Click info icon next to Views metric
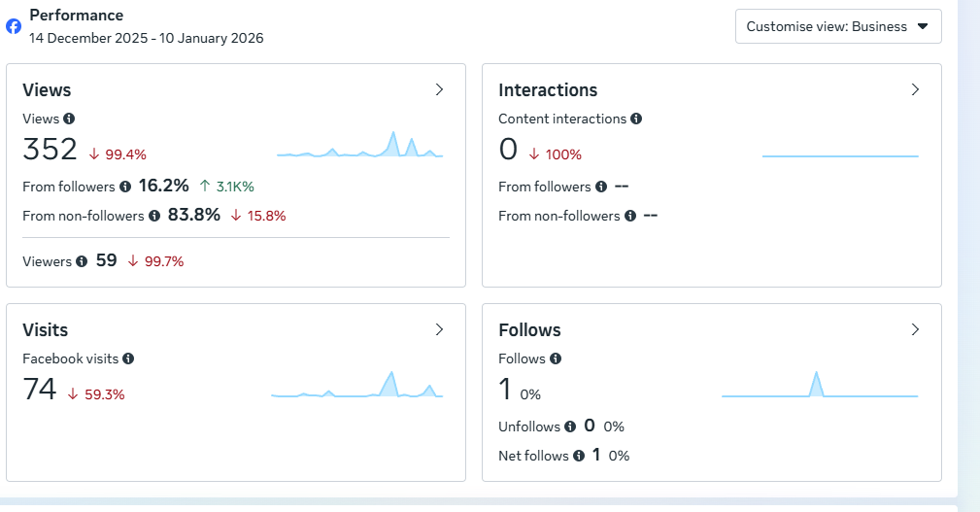 coord(69,119)
